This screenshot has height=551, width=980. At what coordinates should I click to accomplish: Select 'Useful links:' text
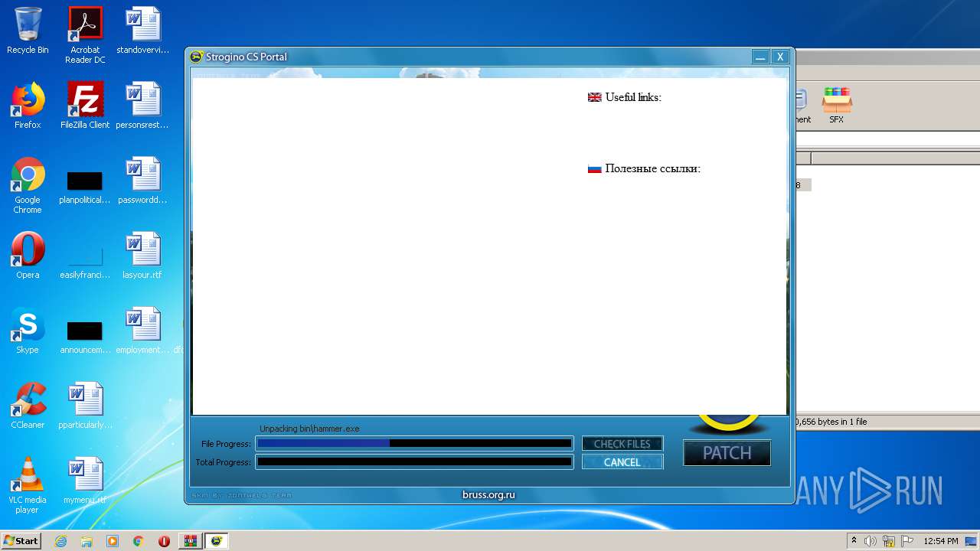tap(633, 97)
